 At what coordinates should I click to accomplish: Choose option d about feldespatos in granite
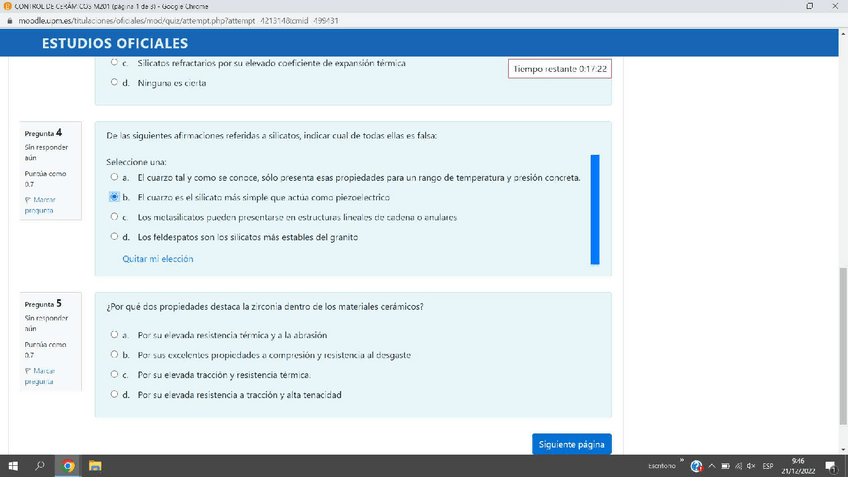[x=114, y=237]
